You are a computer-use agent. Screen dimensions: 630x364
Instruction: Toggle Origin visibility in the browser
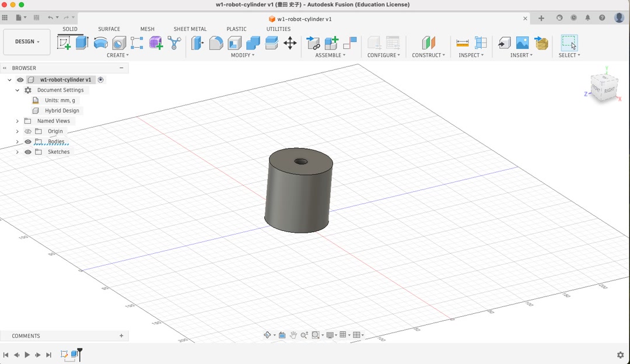tap(27, 131)
